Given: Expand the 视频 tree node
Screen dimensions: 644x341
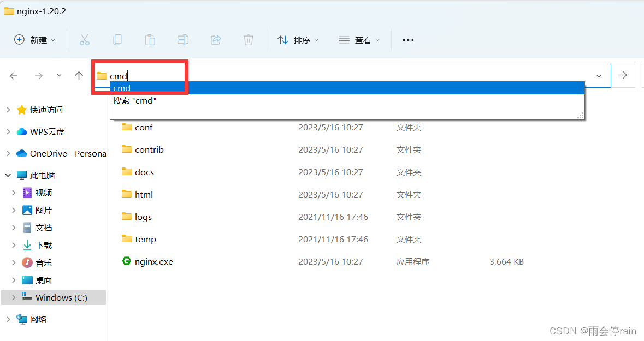Looking at the screenshot, I should [14, 193].
